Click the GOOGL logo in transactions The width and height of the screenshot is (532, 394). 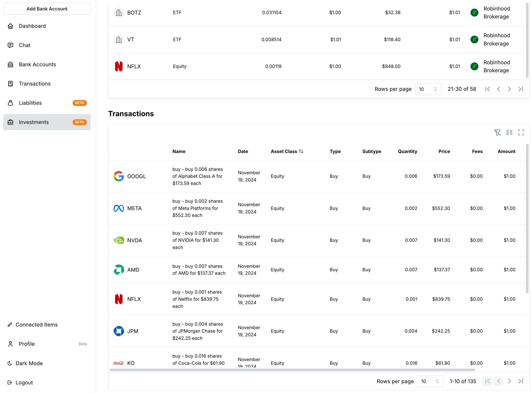[x=119, y=177]
